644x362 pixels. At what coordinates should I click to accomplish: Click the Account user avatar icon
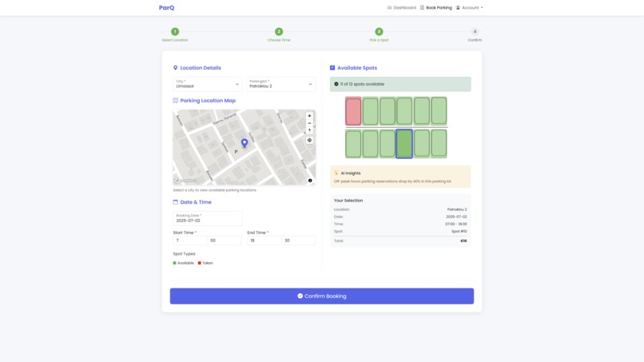pos(458,7)
